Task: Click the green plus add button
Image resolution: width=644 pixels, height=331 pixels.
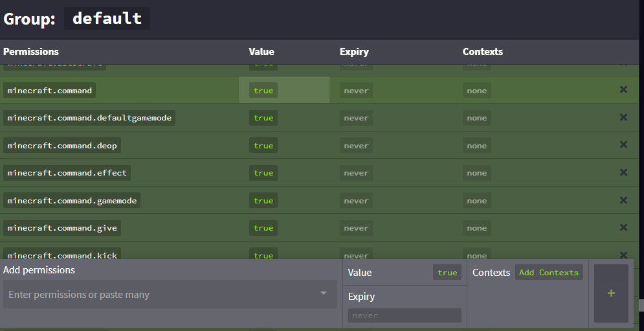Action: [611, 293]
